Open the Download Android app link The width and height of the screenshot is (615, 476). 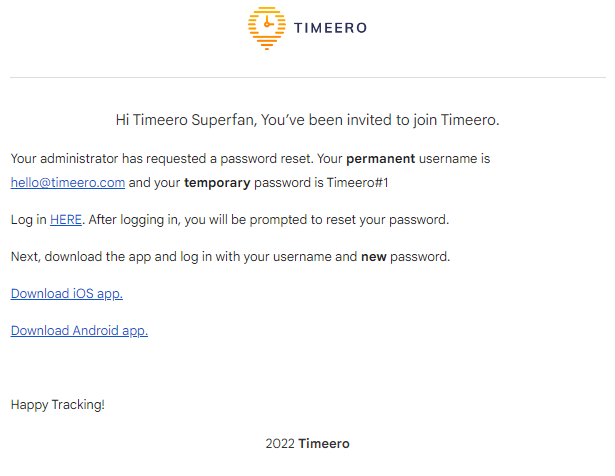79,331
